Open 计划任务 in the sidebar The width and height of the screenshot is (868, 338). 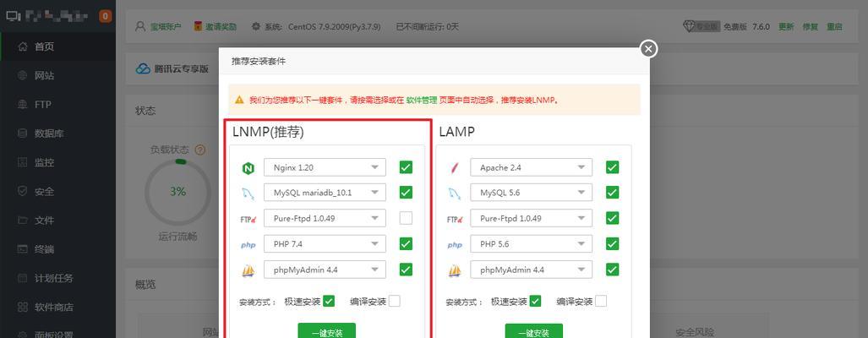click(58, 278)
